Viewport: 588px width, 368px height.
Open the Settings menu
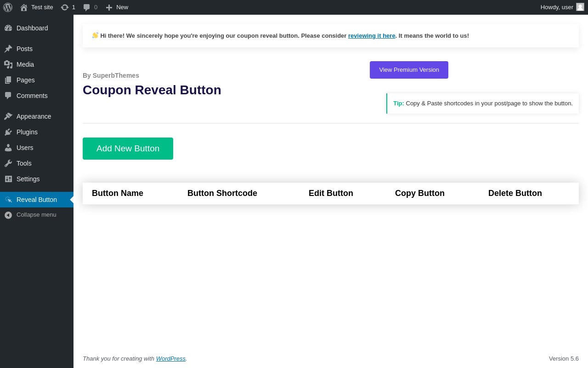[28, 179]
